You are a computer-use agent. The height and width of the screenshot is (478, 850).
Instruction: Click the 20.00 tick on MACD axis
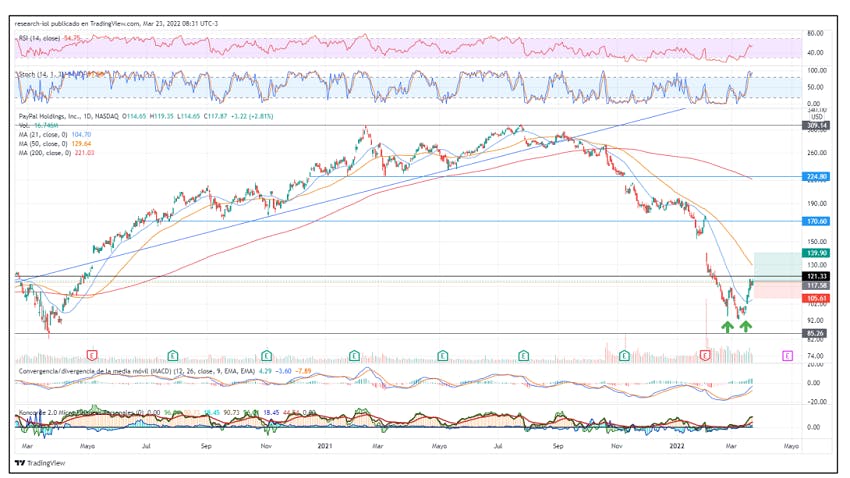pos(816,365)
